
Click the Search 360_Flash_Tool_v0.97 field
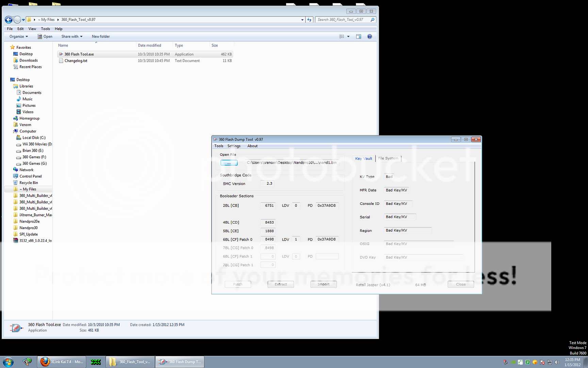[343, 20]
